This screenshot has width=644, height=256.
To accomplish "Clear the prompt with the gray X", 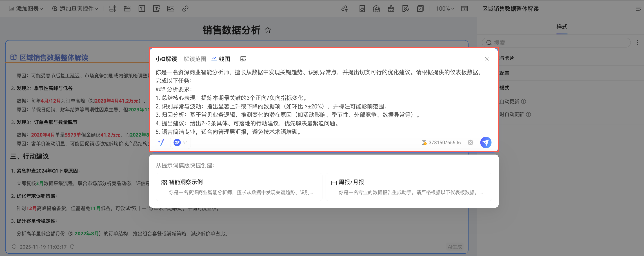I will click(x=470, y=142).
